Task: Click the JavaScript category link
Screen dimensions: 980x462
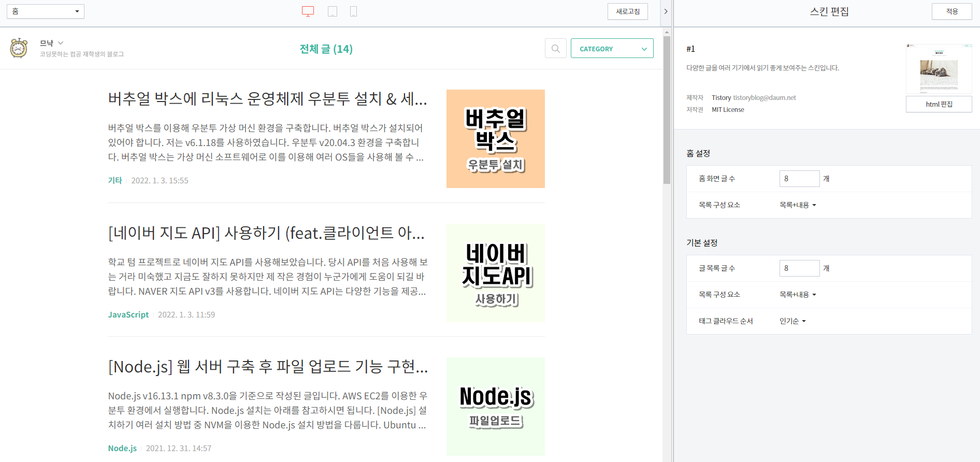Action: pyautogui.click(x=128, y=314)
